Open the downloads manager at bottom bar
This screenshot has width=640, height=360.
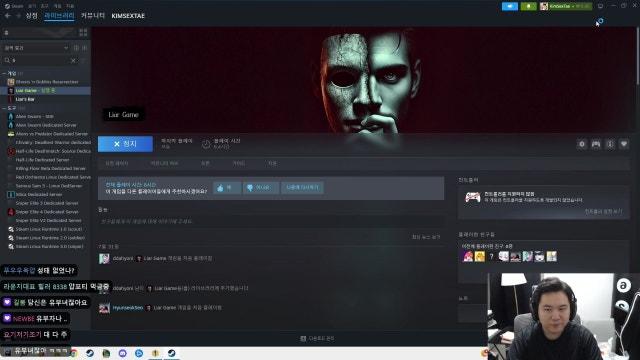[318, 338]
